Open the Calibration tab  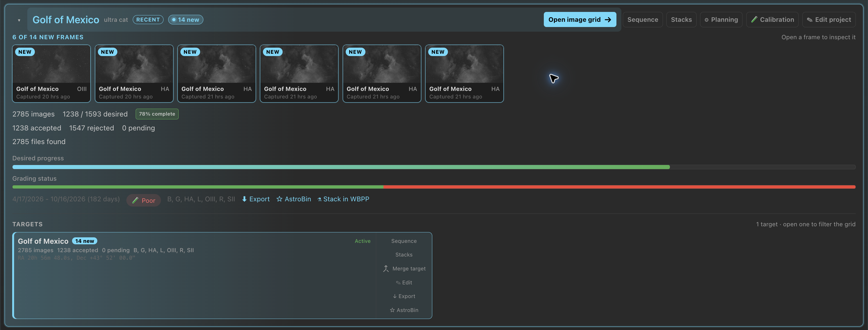click(772, 19)
